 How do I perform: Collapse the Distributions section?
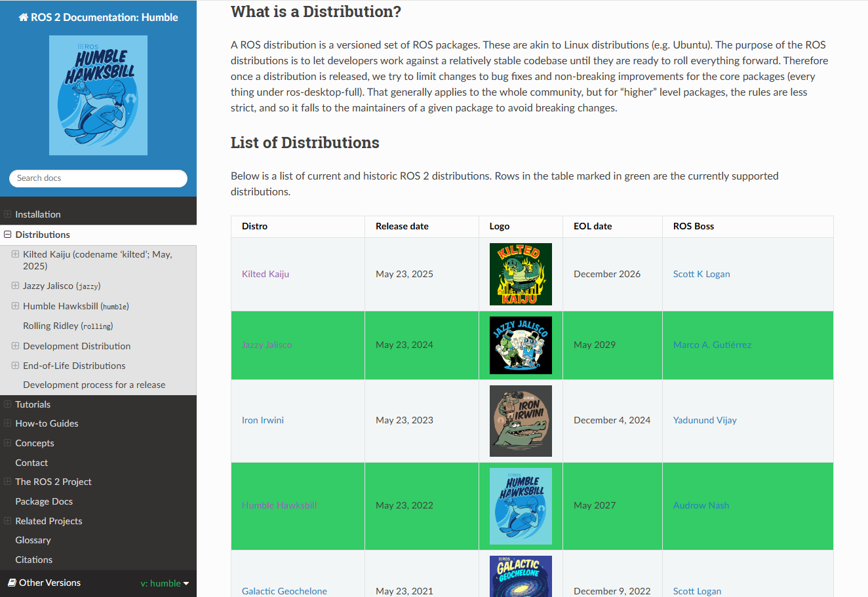(8, 235)
